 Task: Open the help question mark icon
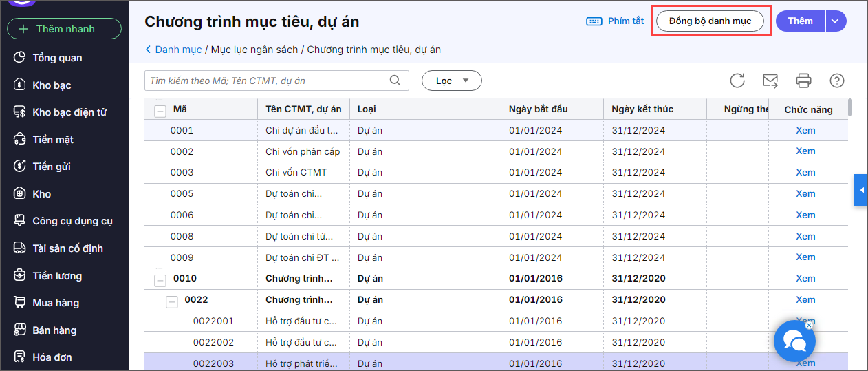coord(837,81)
